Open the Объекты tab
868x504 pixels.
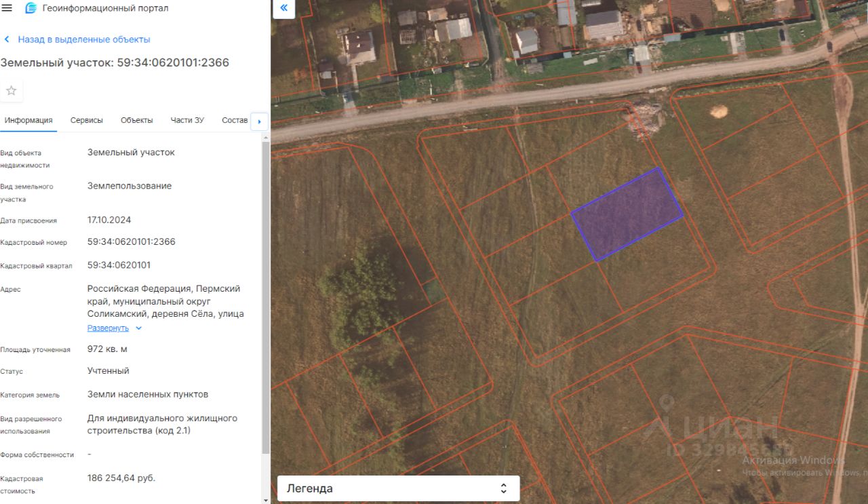point(137,120)
